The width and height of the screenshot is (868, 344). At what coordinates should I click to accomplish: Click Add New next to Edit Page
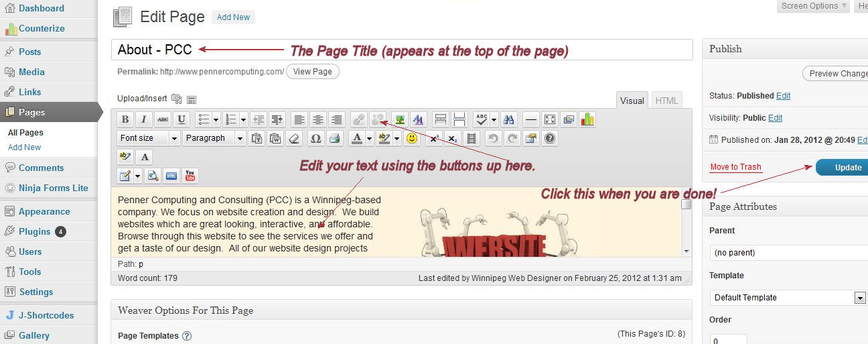(233, 17)
